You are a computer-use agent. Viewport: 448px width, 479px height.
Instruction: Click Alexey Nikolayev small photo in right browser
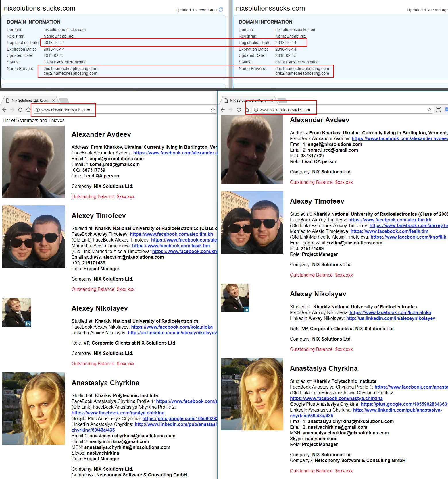point(235,298)
